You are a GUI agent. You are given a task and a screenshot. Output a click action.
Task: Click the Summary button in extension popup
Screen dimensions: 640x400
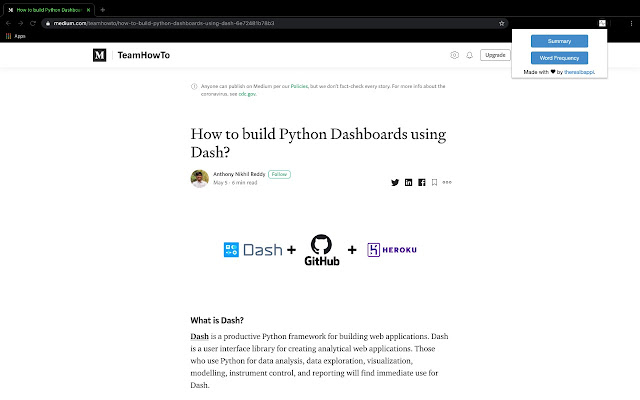coord(559,41)
